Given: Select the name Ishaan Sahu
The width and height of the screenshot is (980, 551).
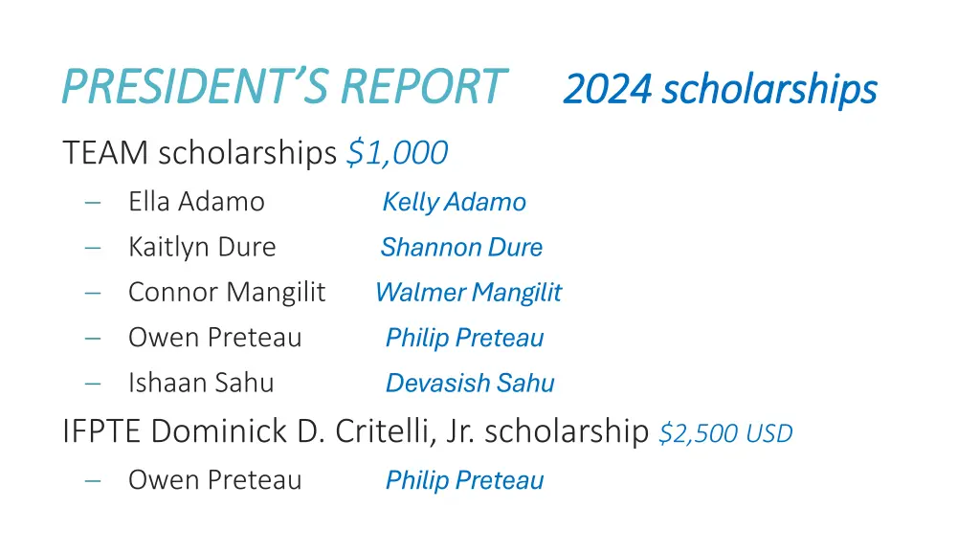Looking at the screenshot, I should point(201,383).
